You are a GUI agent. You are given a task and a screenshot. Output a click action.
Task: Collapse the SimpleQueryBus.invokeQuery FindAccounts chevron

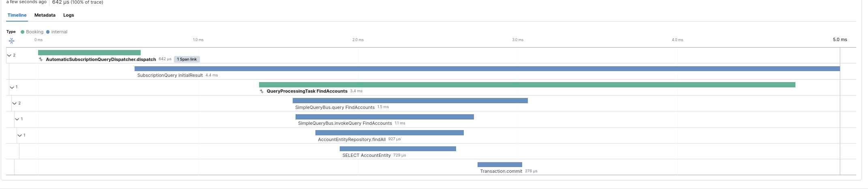click(x=17, y=119)
